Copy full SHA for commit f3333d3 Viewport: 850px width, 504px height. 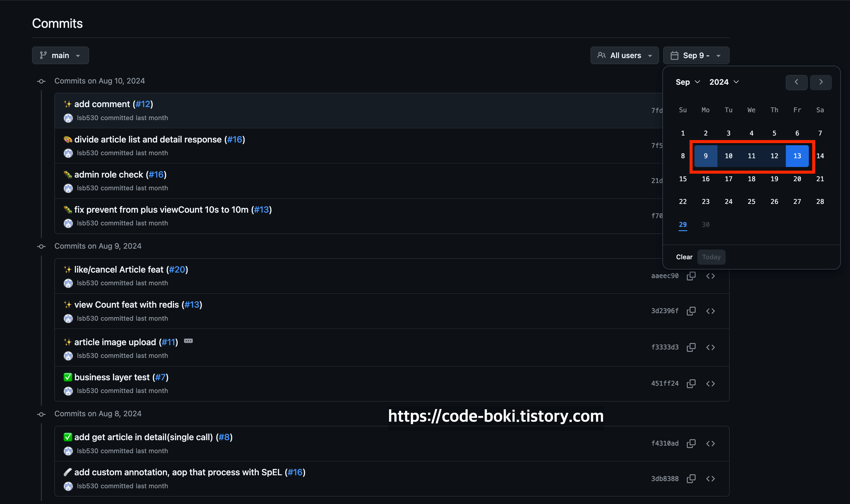pyautogui.click(x=691, y=347)
